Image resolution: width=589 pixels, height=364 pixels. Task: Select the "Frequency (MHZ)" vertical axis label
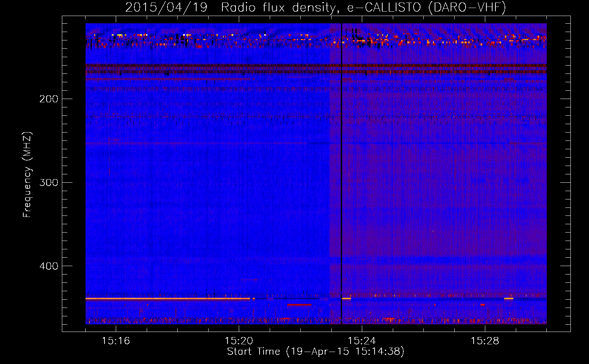(27, 175)
